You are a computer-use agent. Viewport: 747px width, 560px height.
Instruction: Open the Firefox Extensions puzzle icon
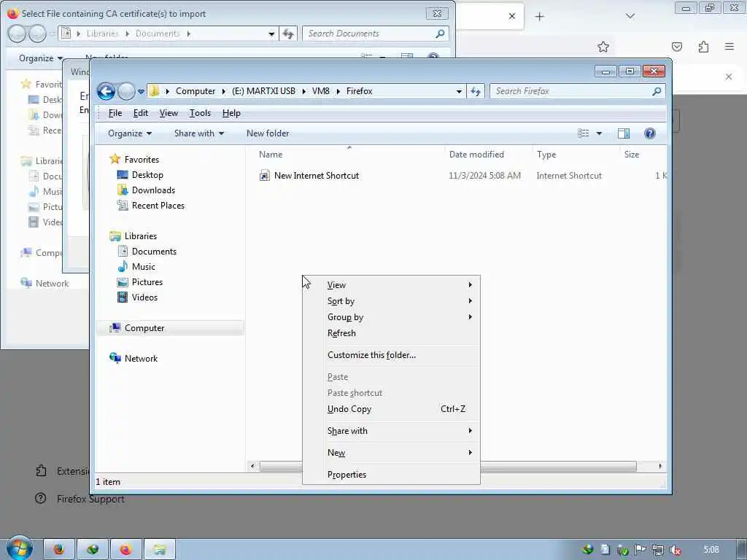[x=703, y=47]
